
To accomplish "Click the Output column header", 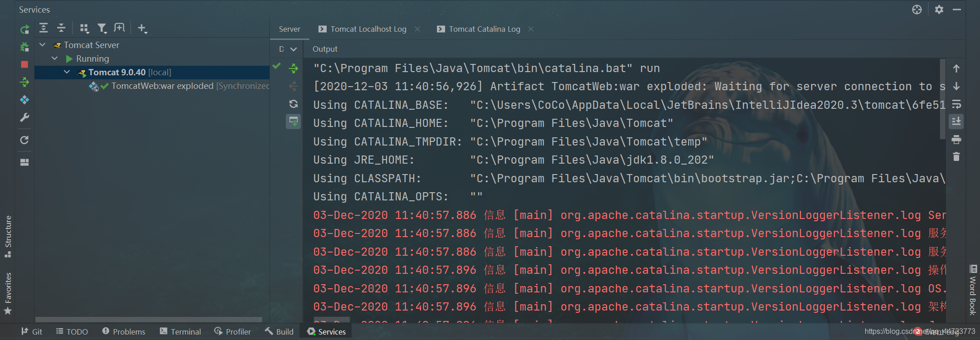I will click(x=325, y=49).
